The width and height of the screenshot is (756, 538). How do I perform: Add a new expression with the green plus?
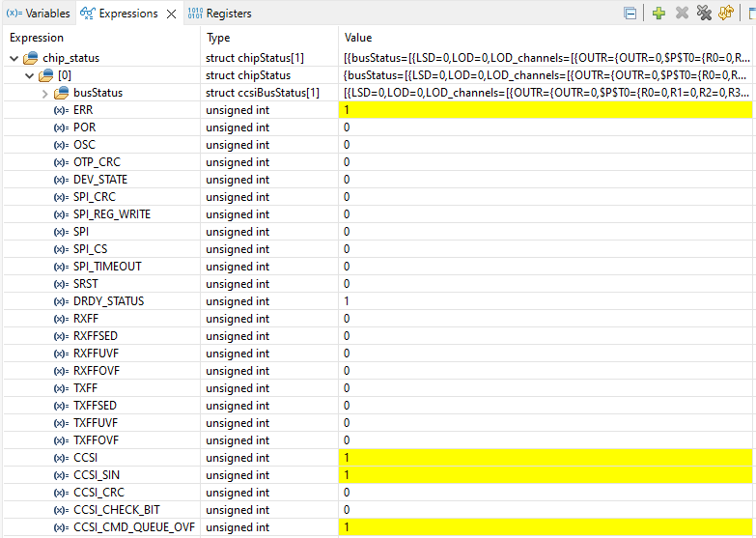[658, 14]
